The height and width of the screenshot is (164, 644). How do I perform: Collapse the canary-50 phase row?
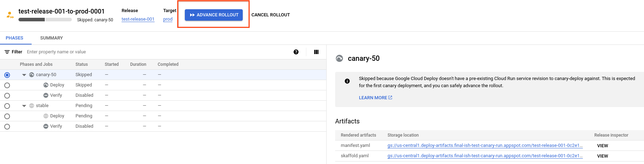point(24,75)
